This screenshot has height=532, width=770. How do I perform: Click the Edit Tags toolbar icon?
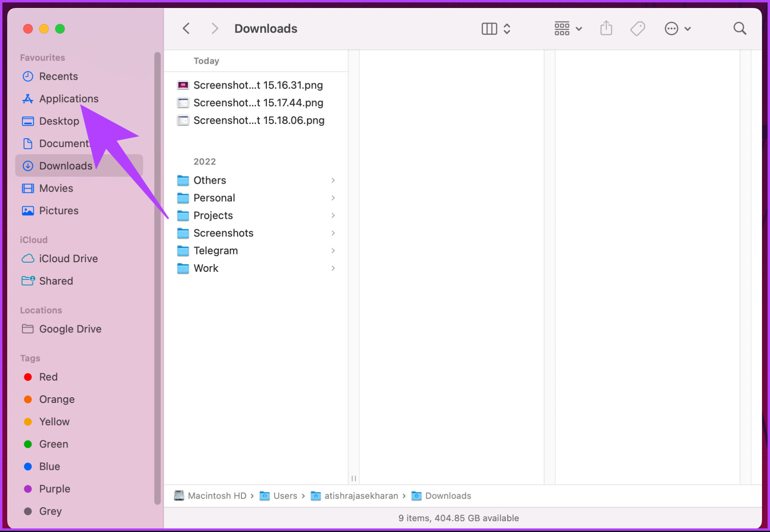pos(637,28)
